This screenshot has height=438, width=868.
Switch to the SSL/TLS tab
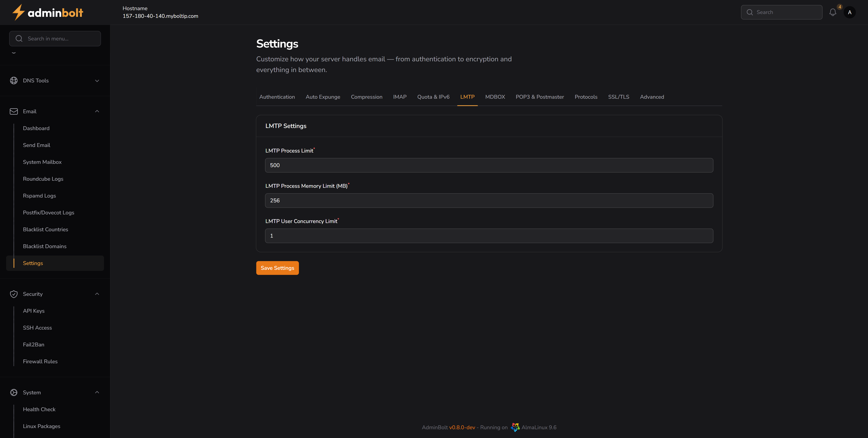[x=618, y=97]
